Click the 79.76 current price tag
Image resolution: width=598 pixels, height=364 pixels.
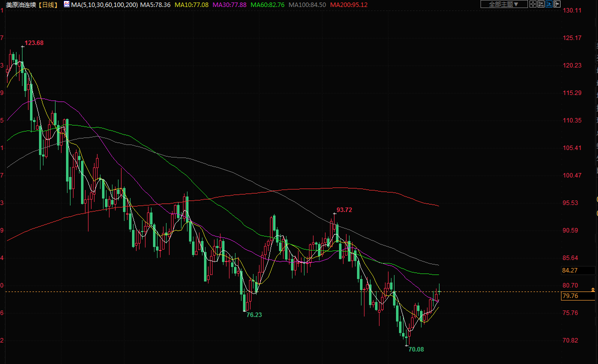tap(570, 296)
